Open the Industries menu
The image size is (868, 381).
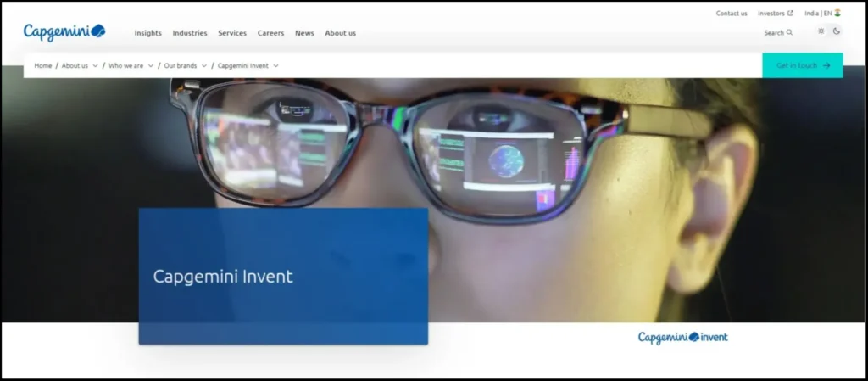190,33
